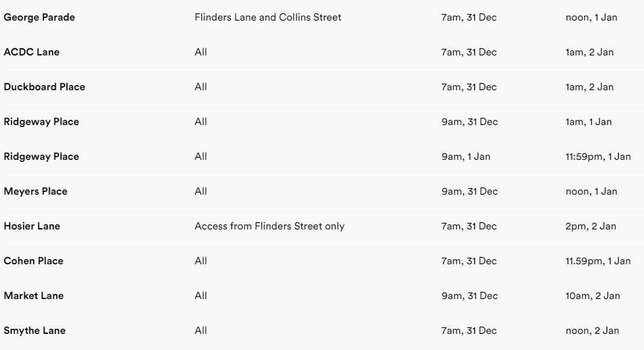Click 10am, 2 Jan end time for Market Lane
644x350 pixels.
coord(592,296)
